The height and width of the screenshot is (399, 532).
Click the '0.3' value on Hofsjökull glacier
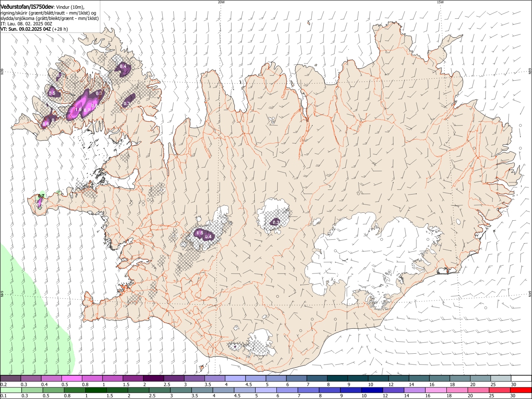pos(276,223)
